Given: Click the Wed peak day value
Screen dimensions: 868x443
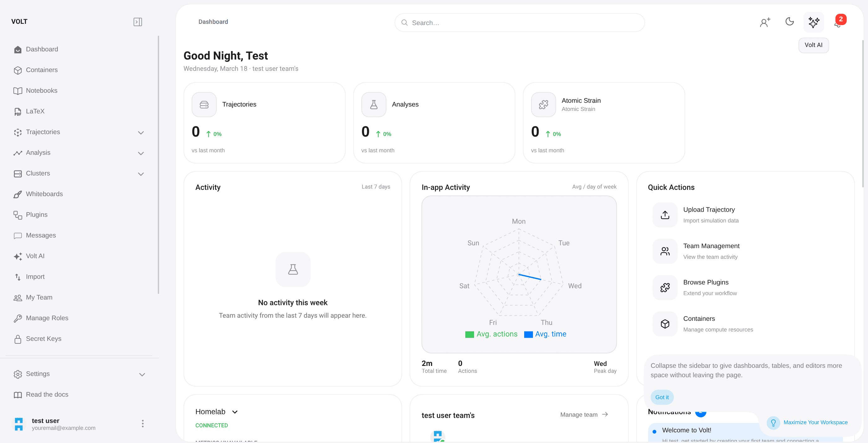Looking at the screenshot, I should [600, 364].
